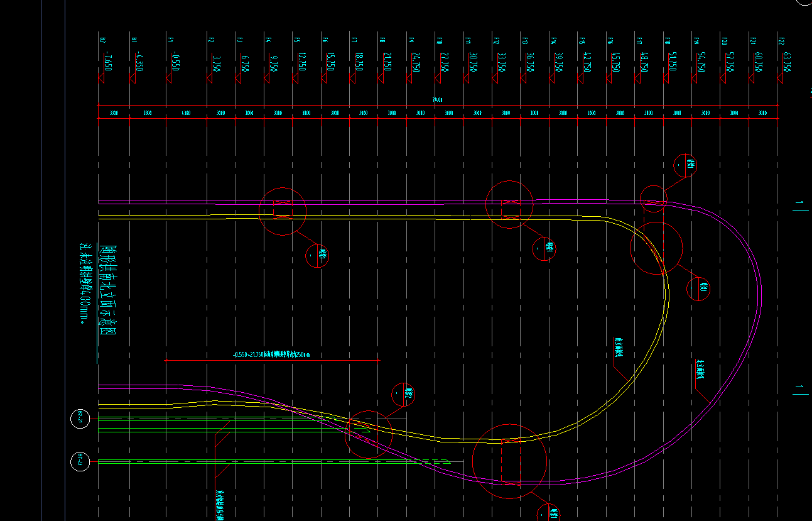Pick the F11 floor label
The height and width of the screenshot is (521, 812).
pyautogui.click(x=468, y=41)
